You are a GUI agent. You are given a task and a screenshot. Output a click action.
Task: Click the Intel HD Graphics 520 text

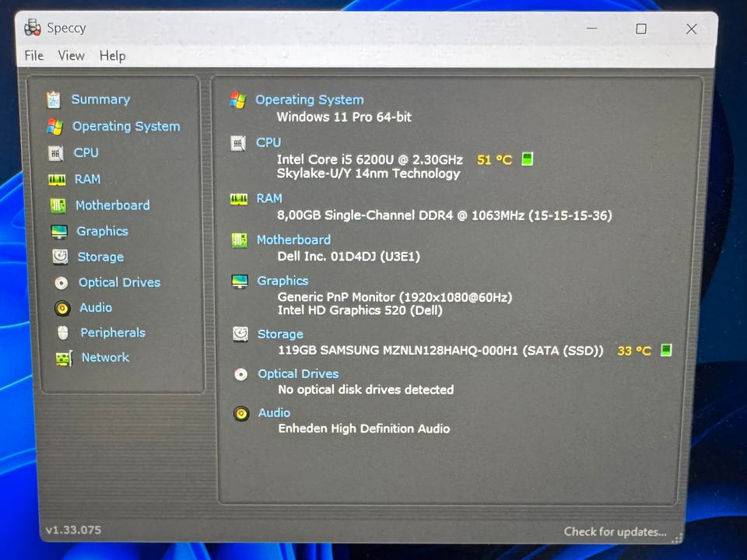click(x=360, y=310)
